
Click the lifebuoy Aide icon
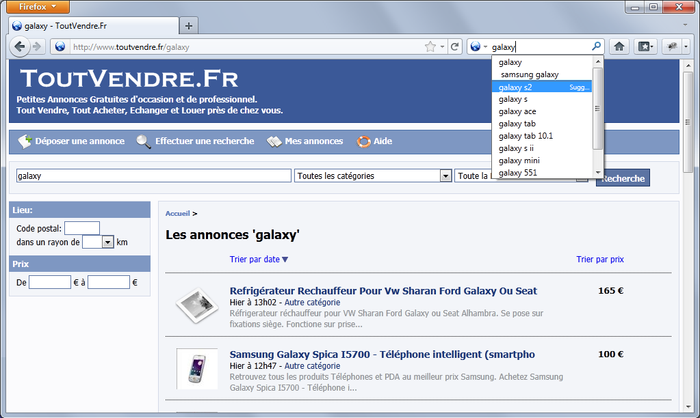363,142
